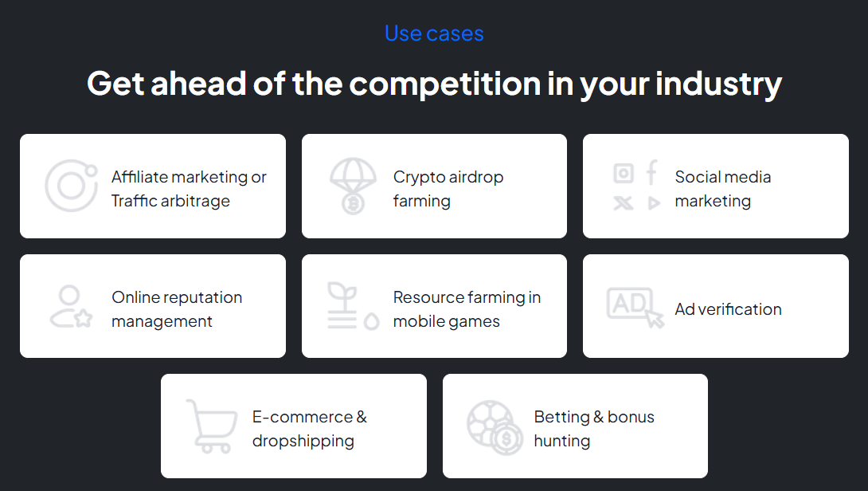Click the Instagram icon in the social media card
The width and height of the screenshot is (868, 491).
624,174
